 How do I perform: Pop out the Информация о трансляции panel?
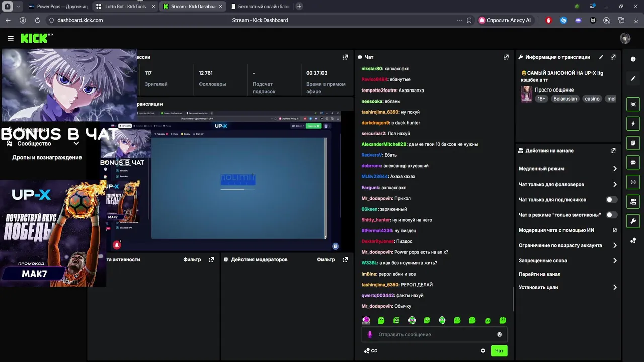[x=613, y=57]
